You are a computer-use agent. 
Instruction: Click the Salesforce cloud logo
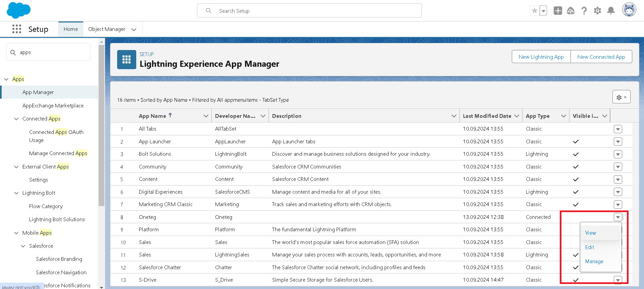click(x=18, y=10)
